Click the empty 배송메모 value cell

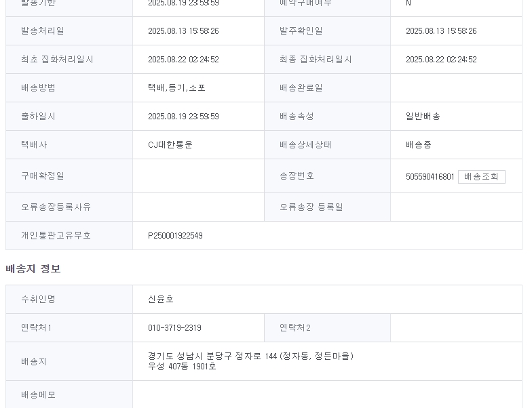click(x=327, y=394)
